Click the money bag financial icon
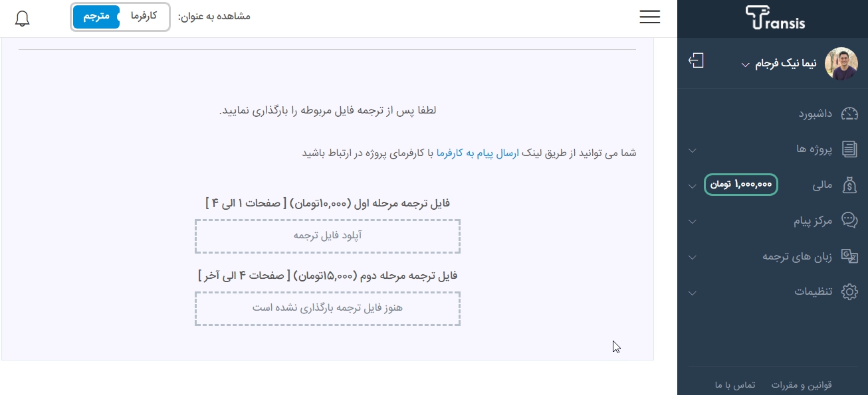The height and width of the screenshot is (395, 868). (x=849, y=185)
